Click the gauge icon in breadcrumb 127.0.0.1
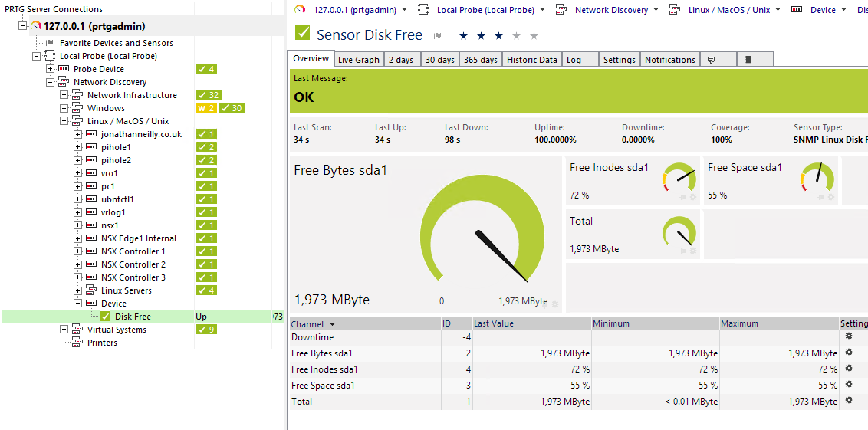 (x=300, y=9)
